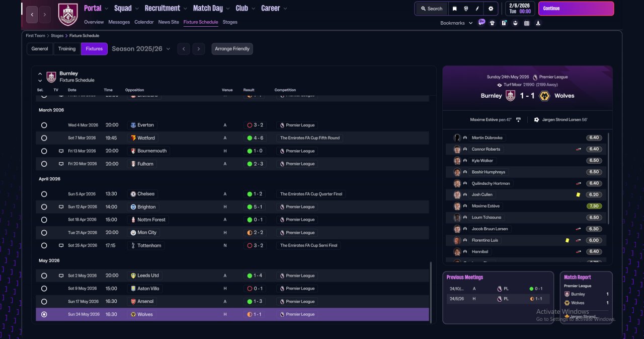The width and height of the screenshot is (644, 339).
Task: Open the First Team breadcrumb link
Action: pos(36,36)
